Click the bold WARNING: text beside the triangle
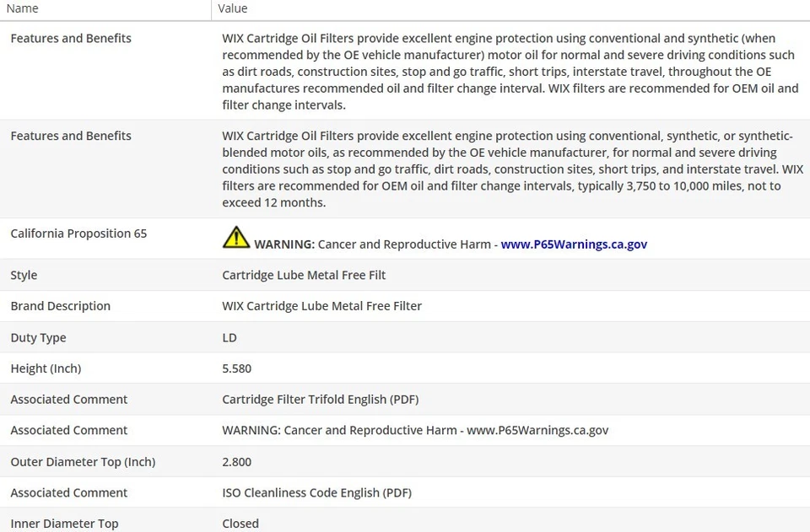 284,245
